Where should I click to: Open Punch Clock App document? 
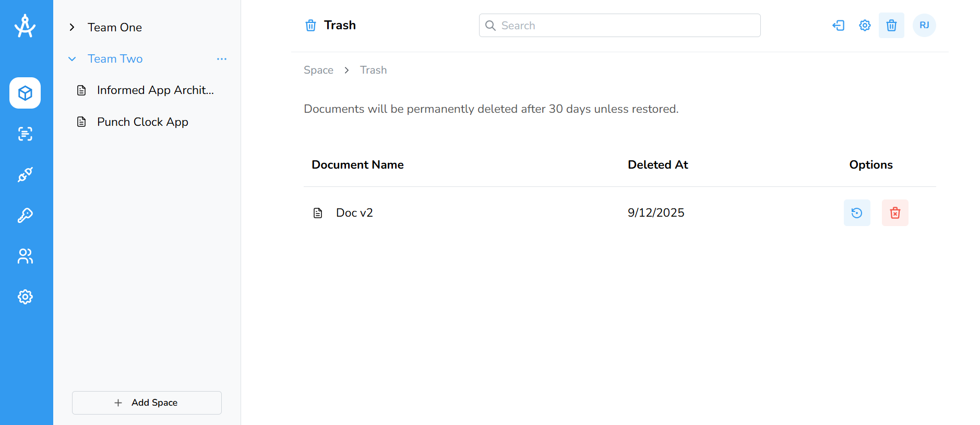pyautogui.click(x=142, y=122)
